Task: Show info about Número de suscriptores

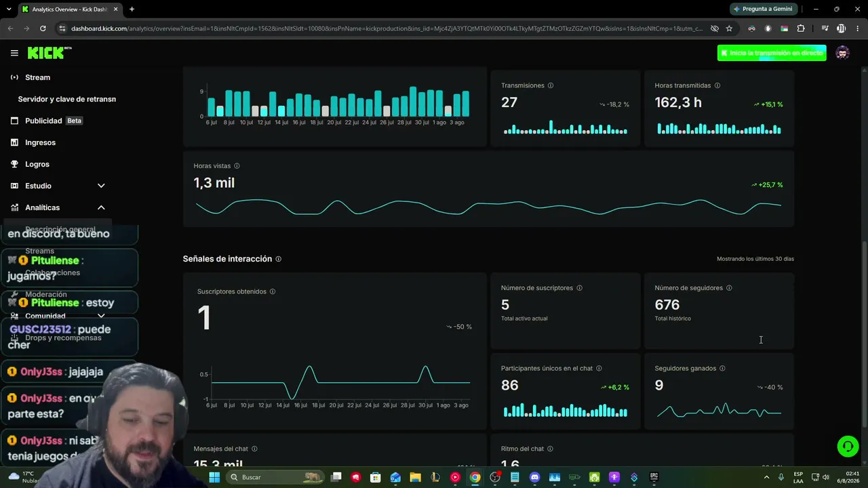Action: tap(579, 288)
